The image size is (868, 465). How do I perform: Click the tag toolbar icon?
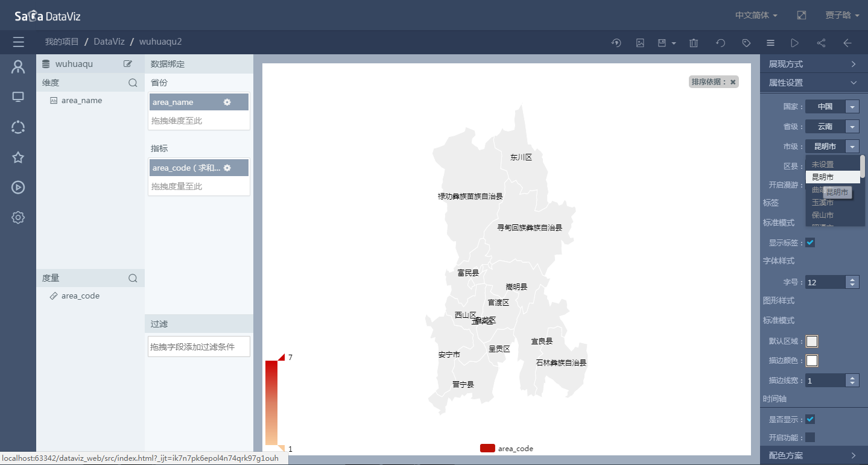click(x=746, y=43)
